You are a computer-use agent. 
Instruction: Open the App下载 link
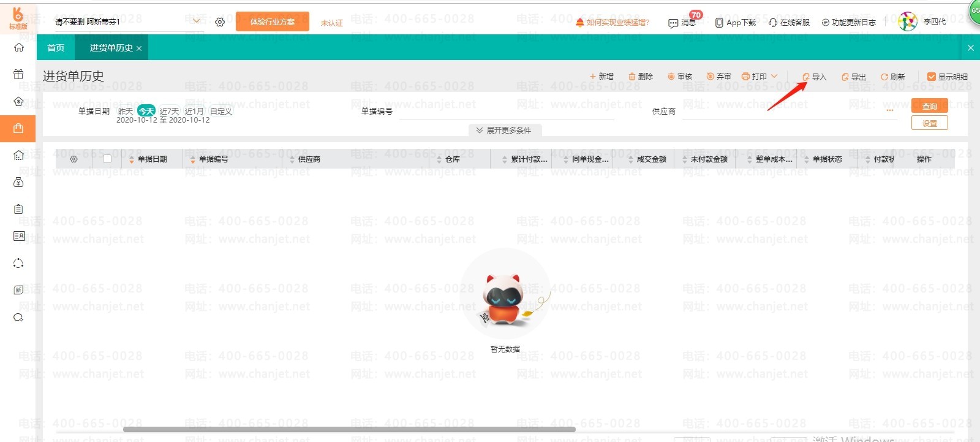[x=736, y=23]
